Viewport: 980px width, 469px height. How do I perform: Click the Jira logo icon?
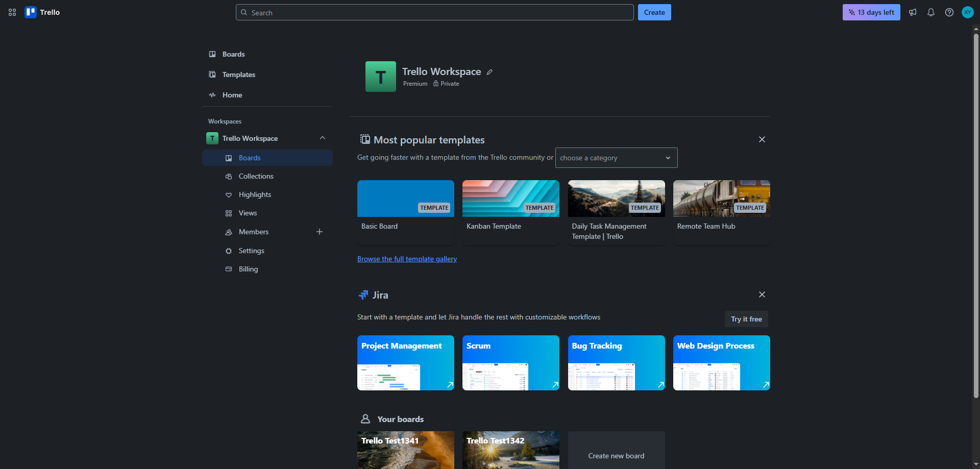363,295
